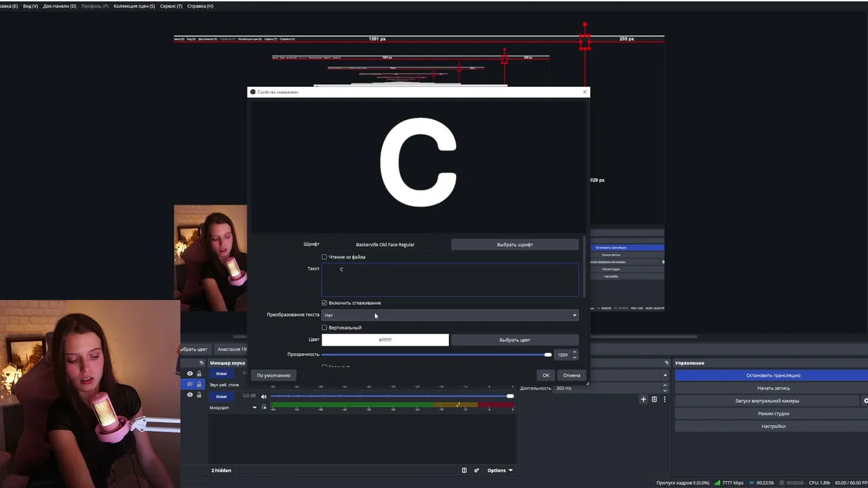Click the Выбрать шрифт button
Image resolution: width=868 pixels, height=488 pixels.
pos(515,245)
